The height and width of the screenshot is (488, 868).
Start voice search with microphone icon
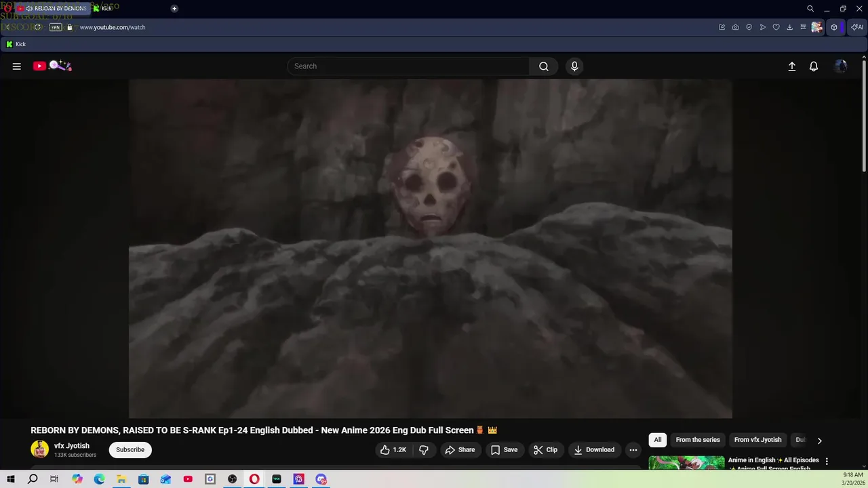[574, 66]
